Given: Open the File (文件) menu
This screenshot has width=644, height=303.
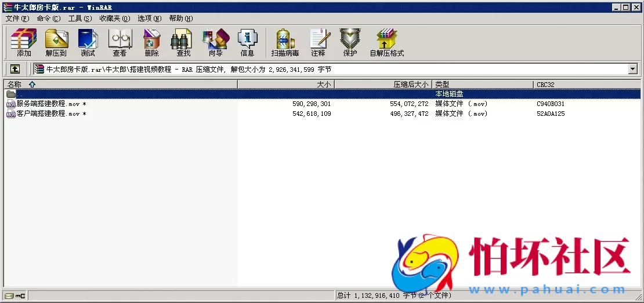Looking at the screenshot, I should (x=17, y=19).
